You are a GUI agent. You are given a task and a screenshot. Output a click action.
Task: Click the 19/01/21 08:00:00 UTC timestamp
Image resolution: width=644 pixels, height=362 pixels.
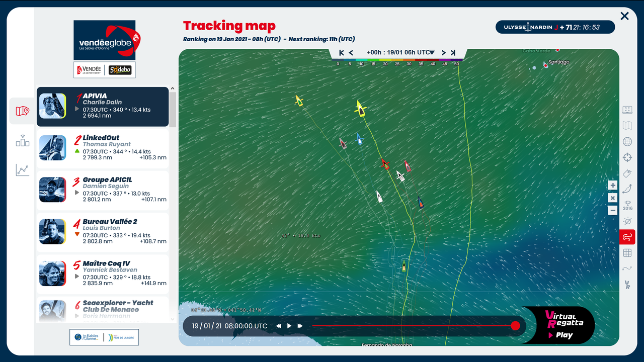coord(230,326)
